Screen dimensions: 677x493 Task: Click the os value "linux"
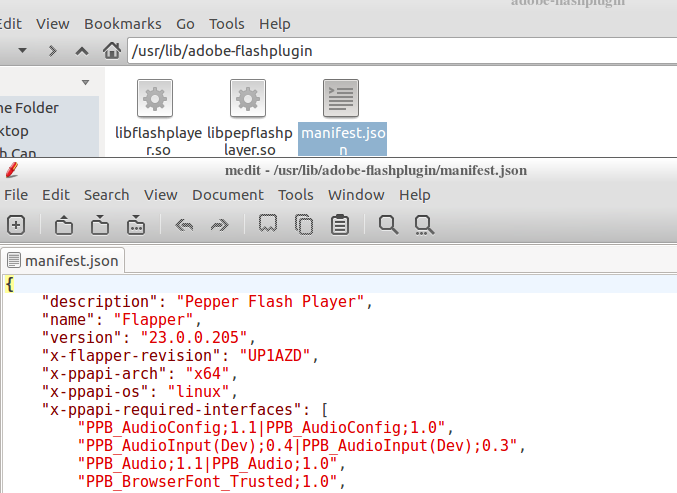[198, 392]
